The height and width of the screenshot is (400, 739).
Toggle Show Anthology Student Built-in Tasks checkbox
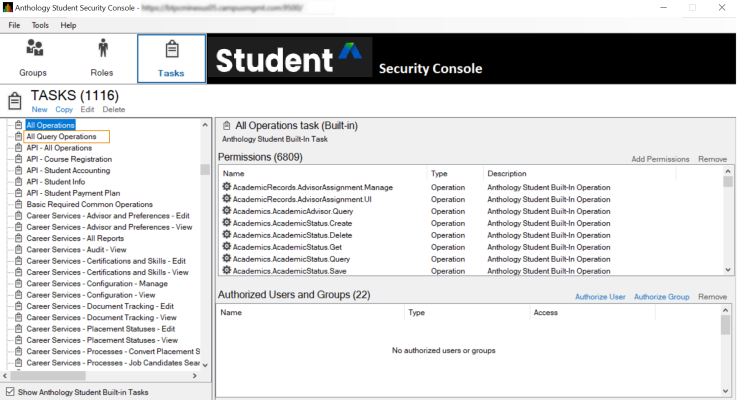(10, 392)
